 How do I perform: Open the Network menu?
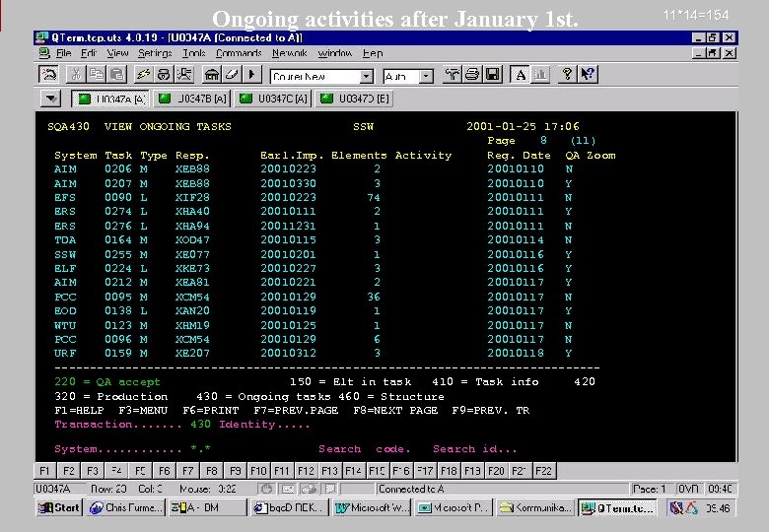click(x=289, y=53)
